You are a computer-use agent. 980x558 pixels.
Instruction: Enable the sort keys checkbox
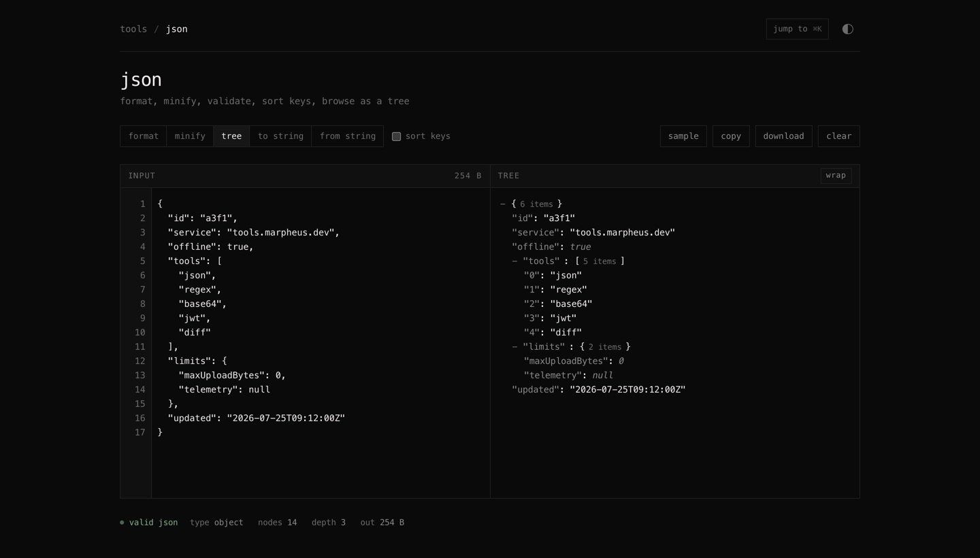click(x=396, y=136)
